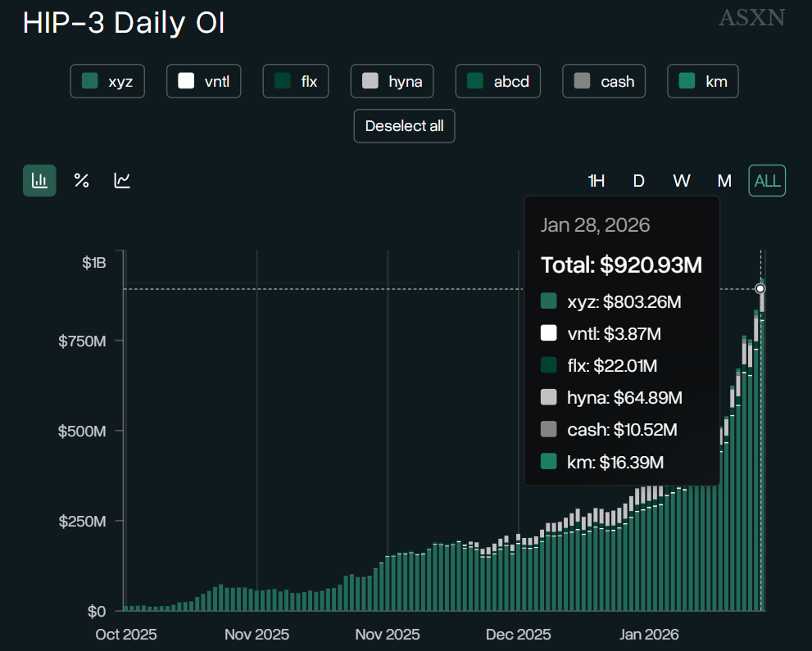Switch to line chart view icon
This screenshot has height=651, width=812.
[122, 181]
